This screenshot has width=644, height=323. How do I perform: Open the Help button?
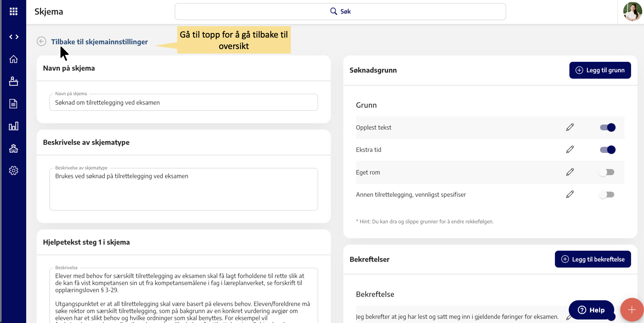coord(591,310)
